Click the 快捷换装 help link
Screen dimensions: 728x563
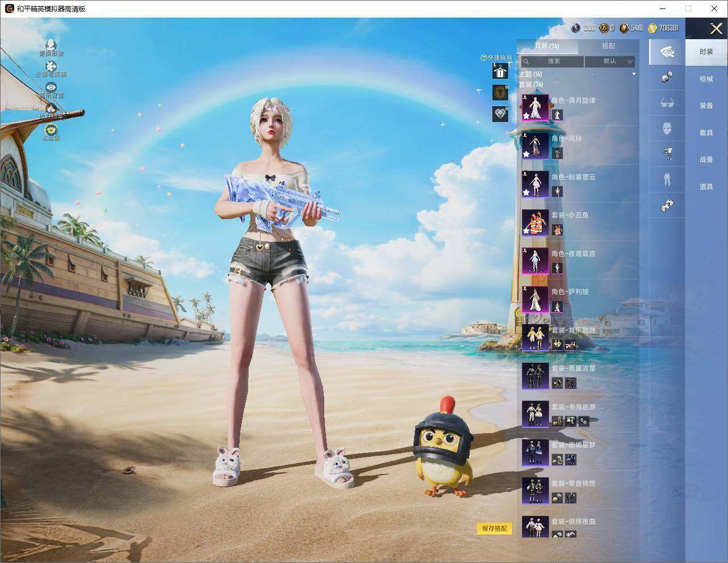tap(496, 57)
